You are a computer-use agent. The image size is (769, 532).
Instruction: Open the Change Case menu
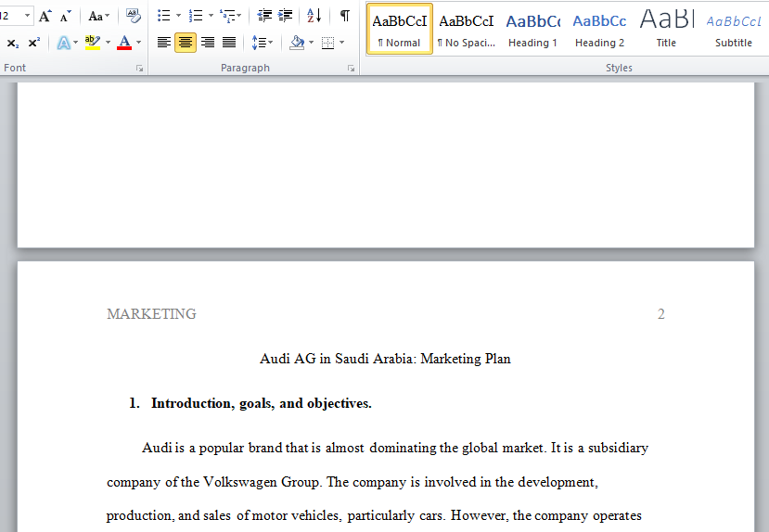[x=98, y=16]
